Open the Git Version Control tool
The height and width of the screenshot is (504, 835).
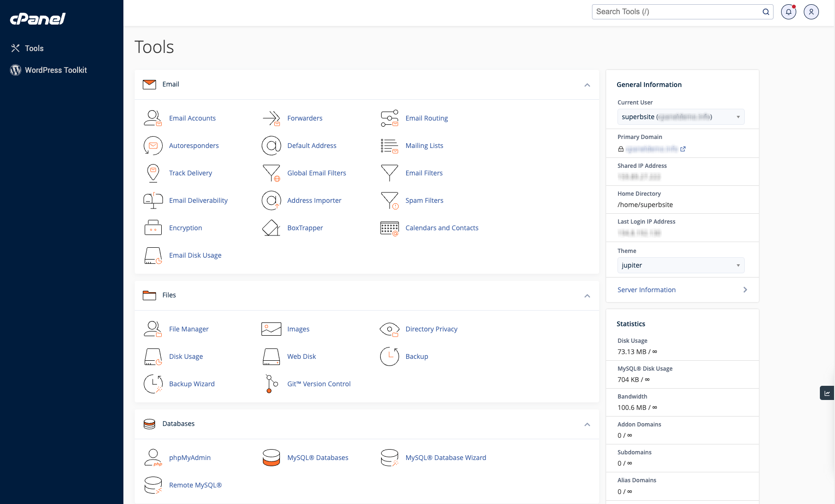tap(318, 384)
